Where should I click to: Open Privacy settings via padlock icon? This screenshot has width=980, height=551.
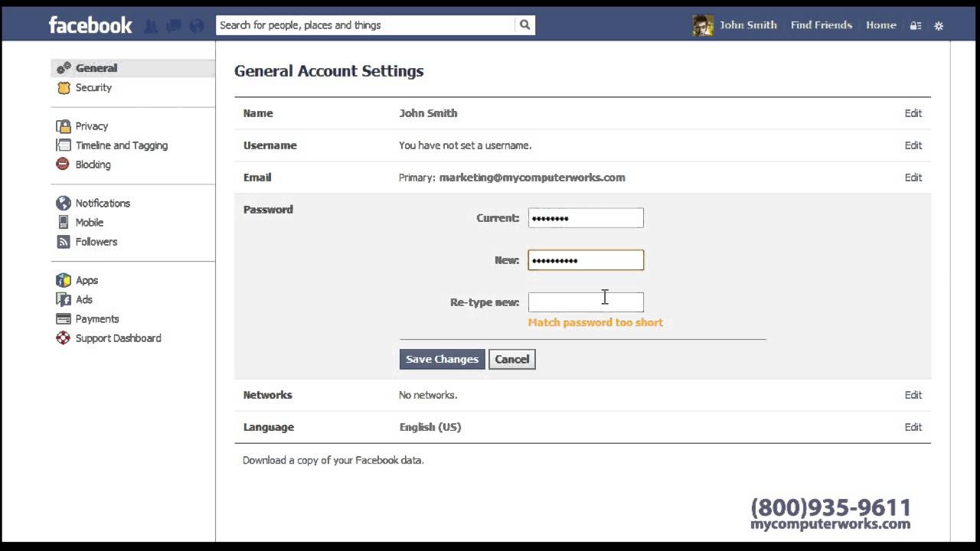tap(63, 126)
